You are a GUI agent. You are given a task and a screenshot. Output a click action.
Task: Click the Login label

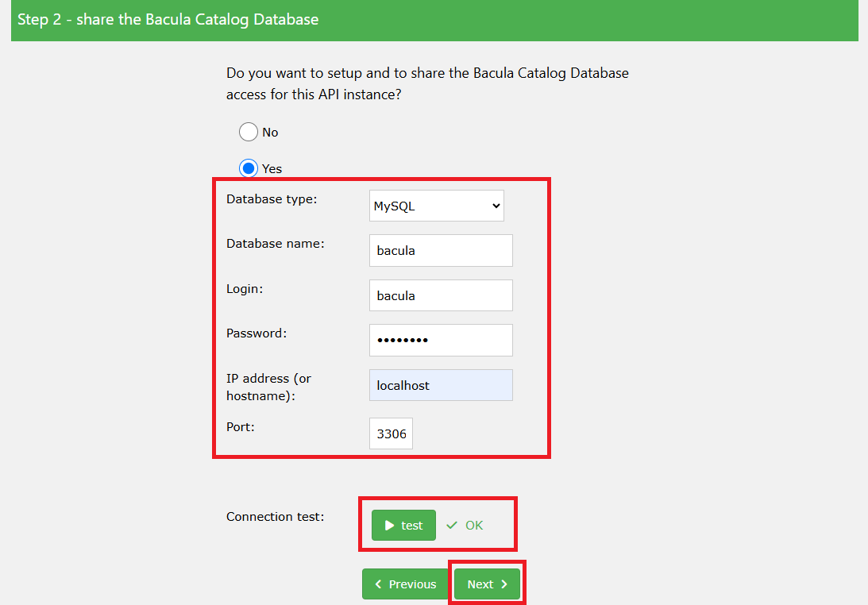pyautogui.click(x=244, y=289)
